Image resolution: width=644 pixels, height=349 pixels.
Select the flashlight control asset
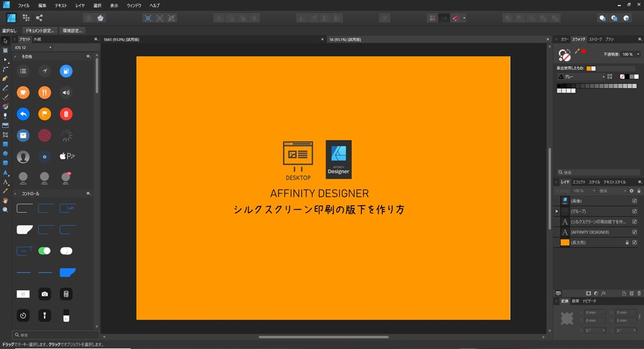pyautogui.click(x=45, y=315)
